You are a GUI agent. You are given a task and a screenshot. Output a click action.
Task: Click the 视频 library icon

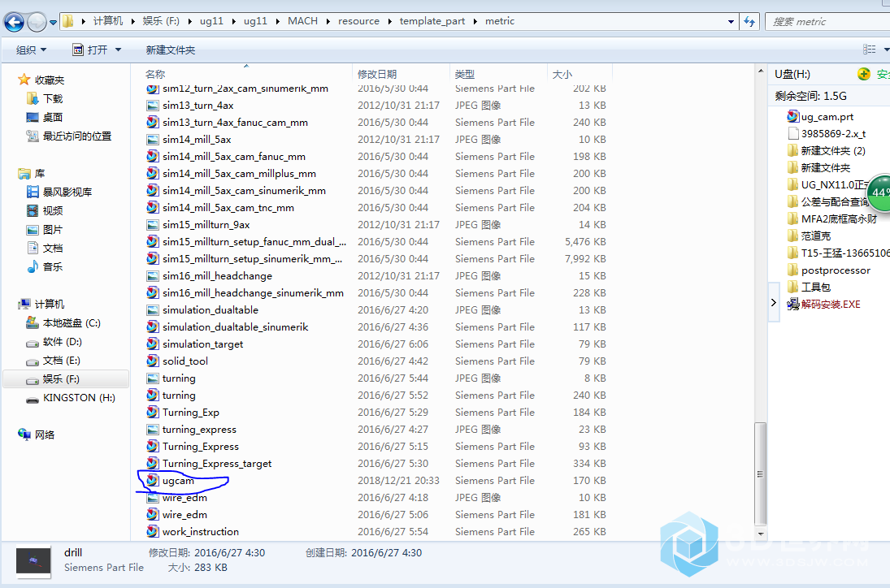[33, 211]
